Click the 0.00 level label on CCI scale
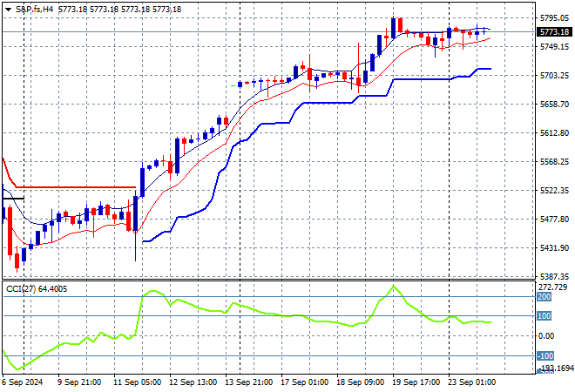 [x=545, y=336]
